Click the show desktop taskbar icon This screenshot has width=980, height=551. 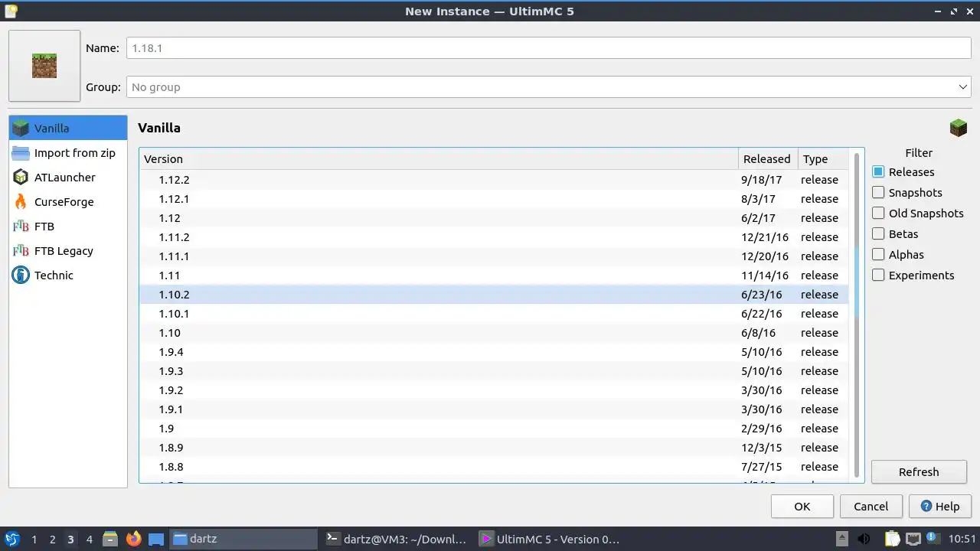pos(156,539)
